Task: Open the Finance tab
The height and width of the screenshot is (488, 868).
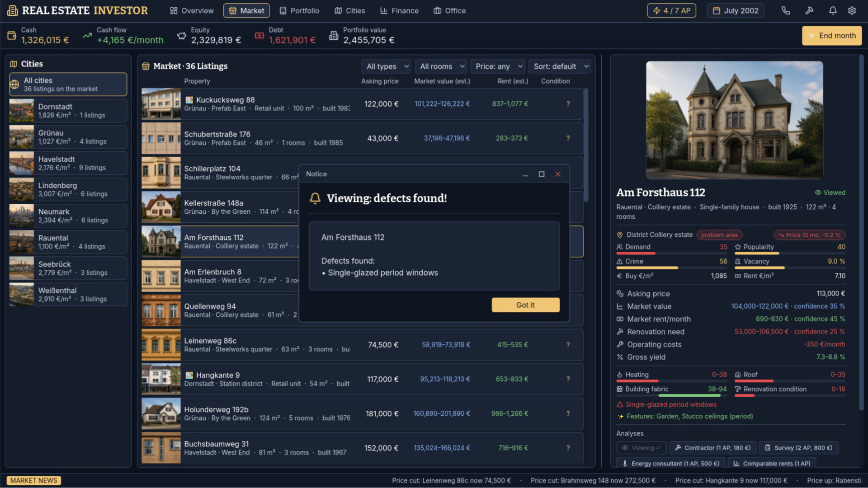Action: tap(399, 10)
